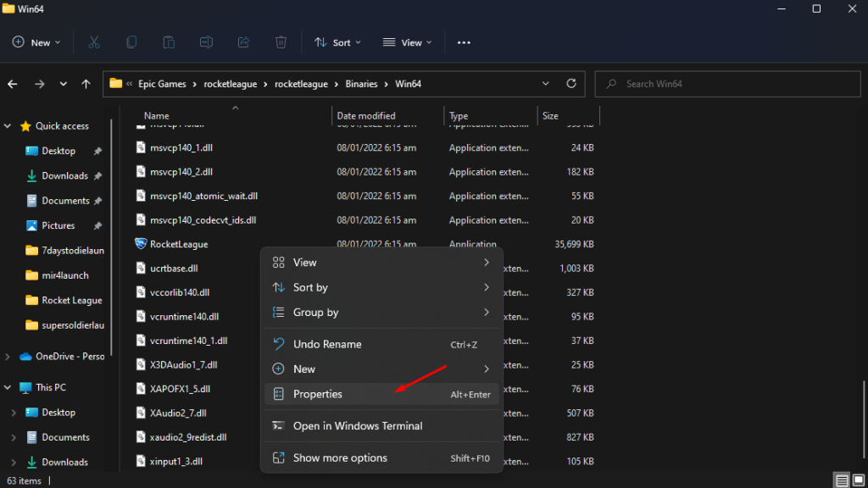Click the Paste clipboard icon

[x=169, y=42]
